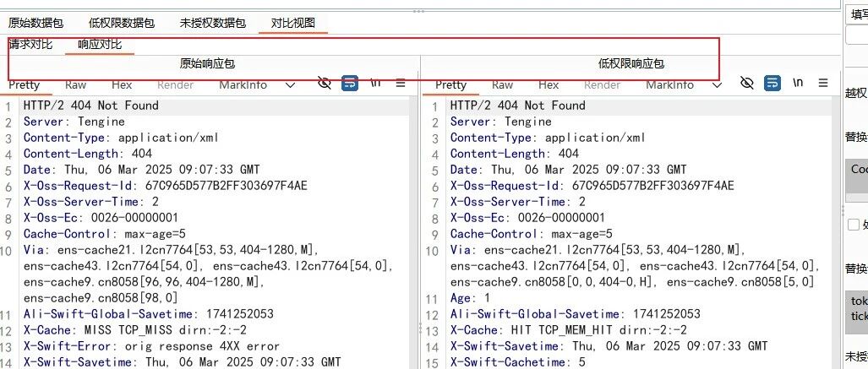This screenshot has height=369, width=868.
Task: Tick the checkbox in the right settings panel
Action: click(x=854, y=224)
